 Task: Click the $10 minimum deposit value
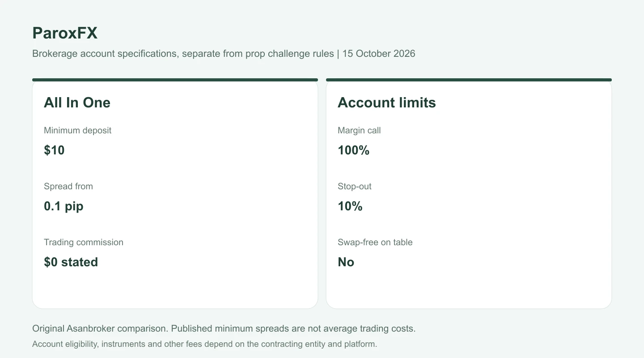coord(54,150)
